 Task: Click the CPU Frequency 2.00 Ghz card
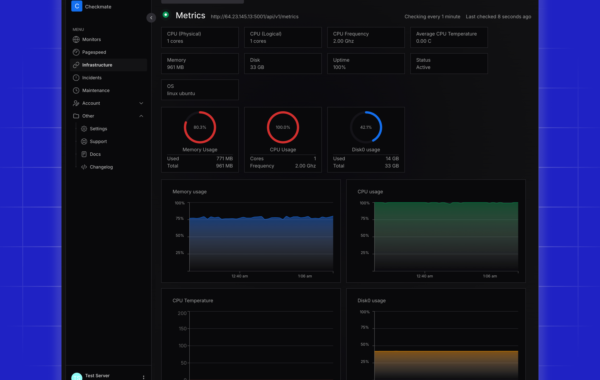[366, 38]
